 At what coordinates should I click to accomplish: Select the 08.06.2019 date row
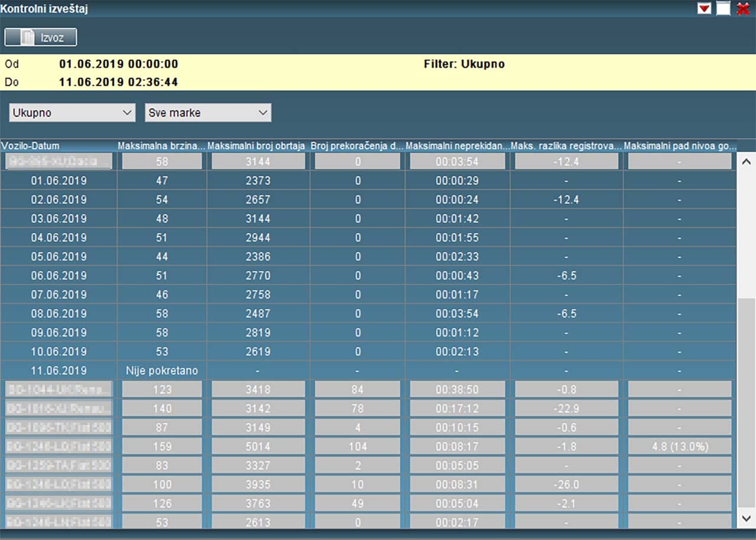point(58,313)
